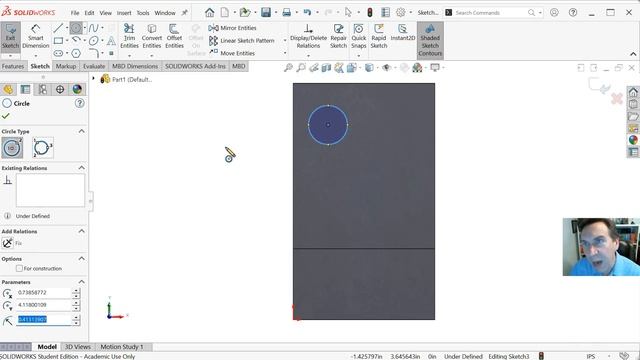This screenshot has width=640, height=360.
Task: Open the Tools menu
Action: [143, 13]
